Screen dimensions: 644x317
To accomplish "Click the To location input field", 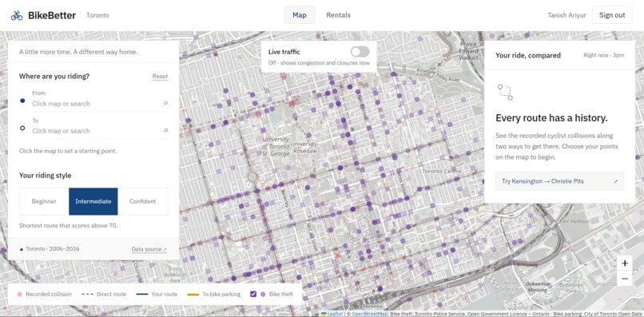I will (100, 131).
